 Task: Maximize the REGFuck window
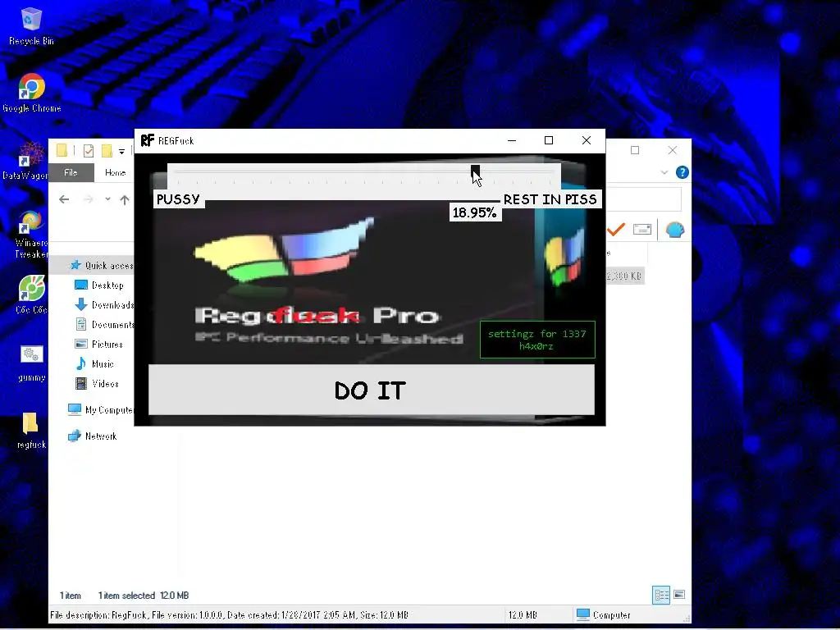[x=549, y=140]
